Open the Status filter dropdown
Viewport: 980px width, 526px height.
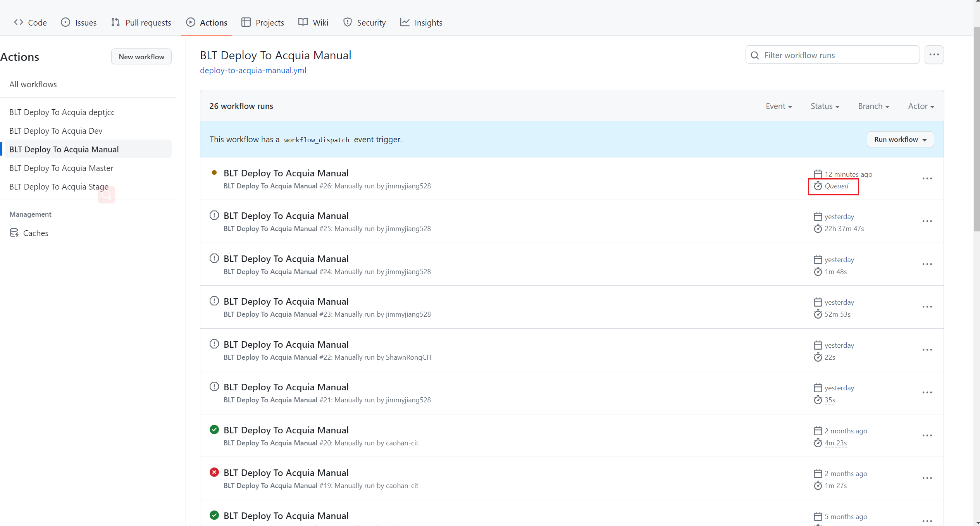(824, 106)
